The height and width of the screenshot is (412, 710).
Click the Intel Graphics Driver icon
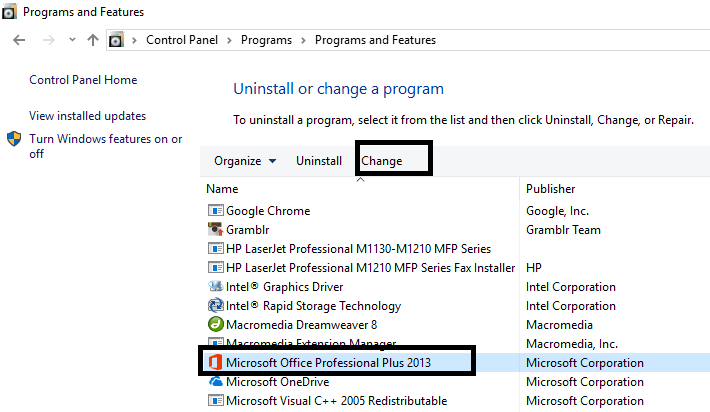pyautogui.click(x=215, y=287)
